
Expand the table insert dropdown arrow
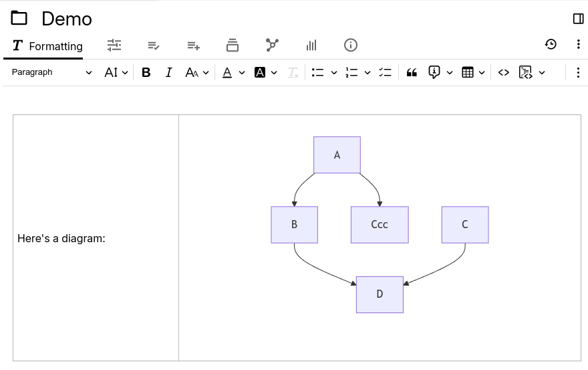482,72
